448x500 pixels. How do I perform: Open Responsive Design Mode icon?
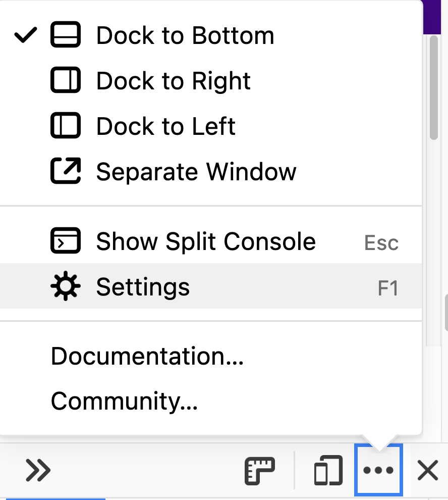328,470
